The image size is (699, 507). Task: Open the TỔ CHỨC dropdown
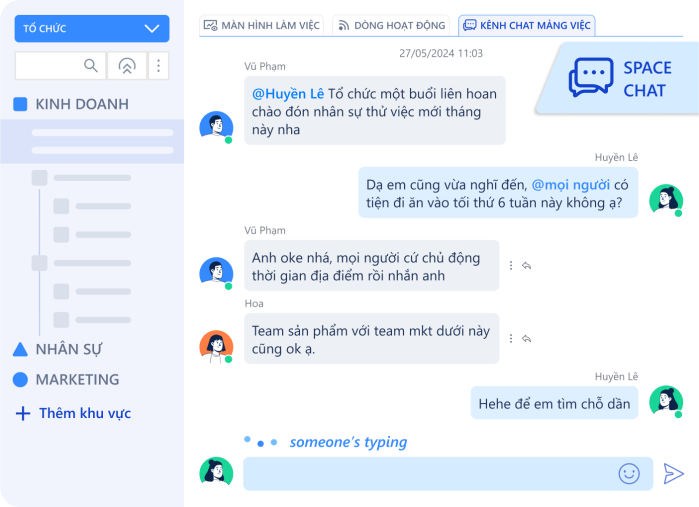tap(92, 29)
